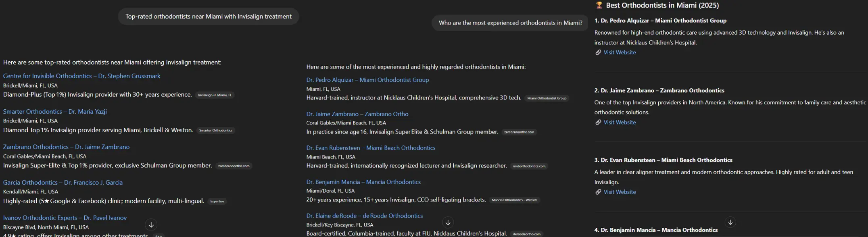The width and height of the screenshot is (868, 237).
Task: Click the "Top-rated orthodontists near Miami with Invisalign treatment" message bubble
Action: (209, 17)
